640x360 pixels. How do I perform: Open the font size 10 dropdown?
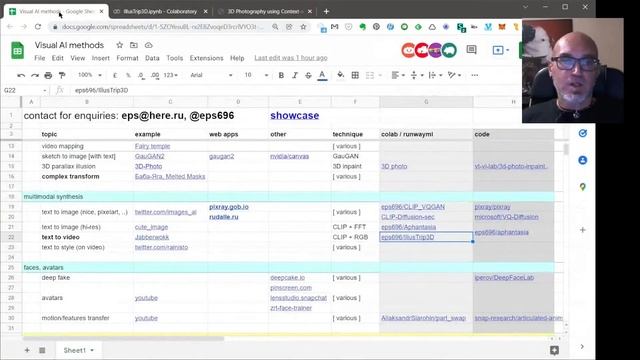pos(256,75)
